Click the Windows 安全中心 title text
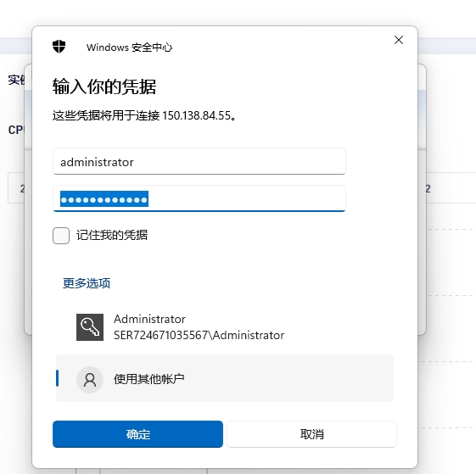Image resolution: width=476 pixels, height=474 pixels. pyautogui.click(x=129, y=47)
